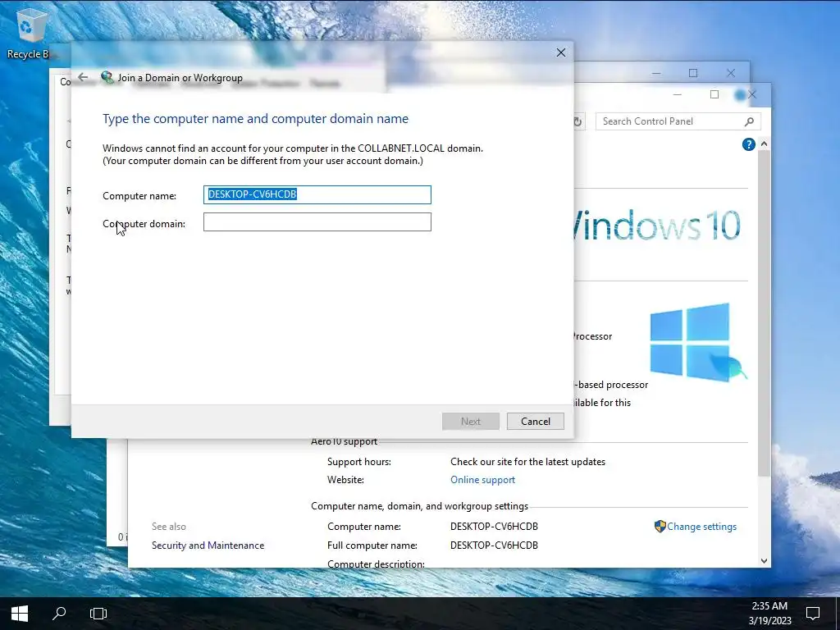840x630 pixels.
Task: Click scrollbar down arrow in System window
Action: 765,561
